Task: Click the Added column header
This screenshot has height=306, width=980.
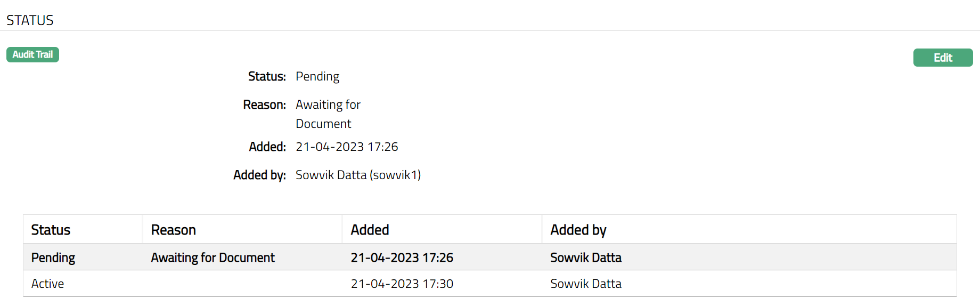Action: (x=370, y=230)
